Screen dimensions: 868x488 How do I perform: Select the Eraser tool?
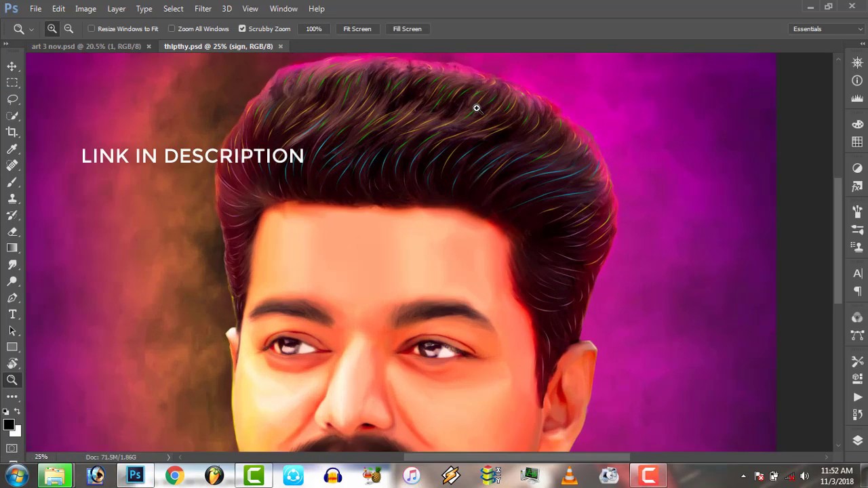pos(12,232)
